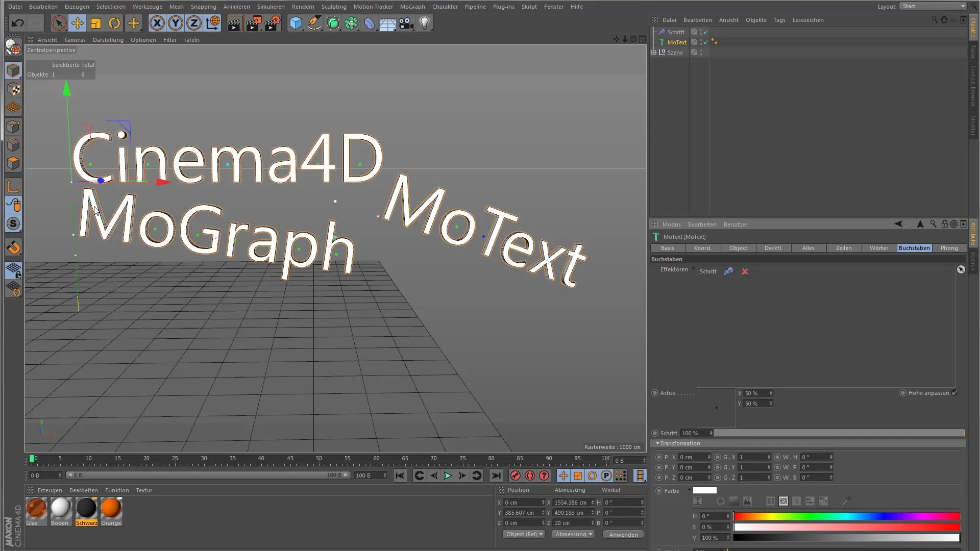Render current view icon

tap(235, 23)
